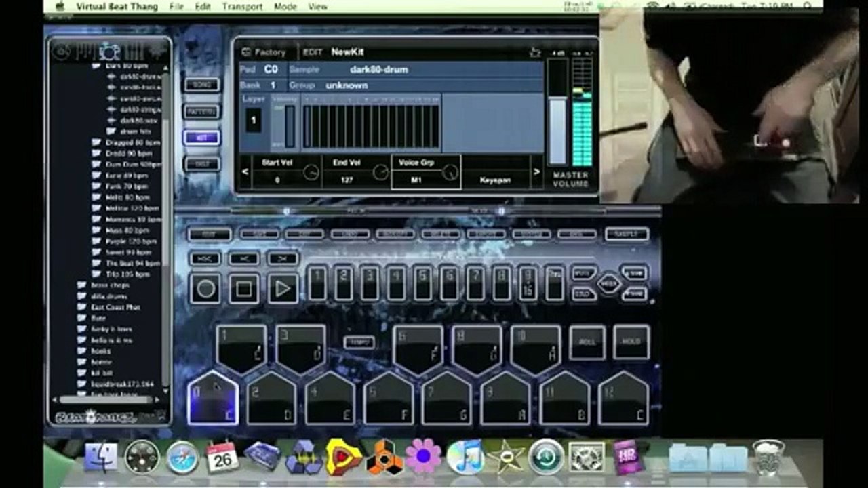Trigger upper pad 8 labeled G sharp
Image resolution: width=868 pixels, height=488 pixels.
(x=477, y=349)
